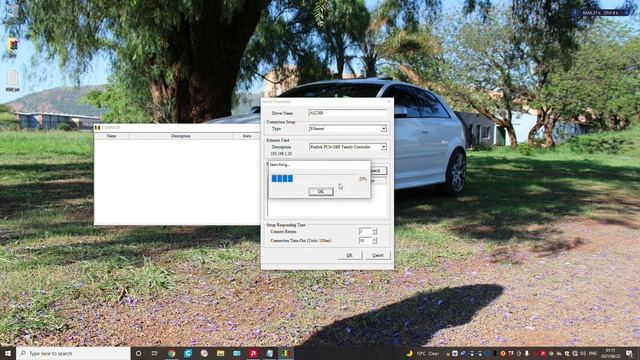Open the connection Type dropdown
This screenshot has width=640, height=360.
coord(348,129)
